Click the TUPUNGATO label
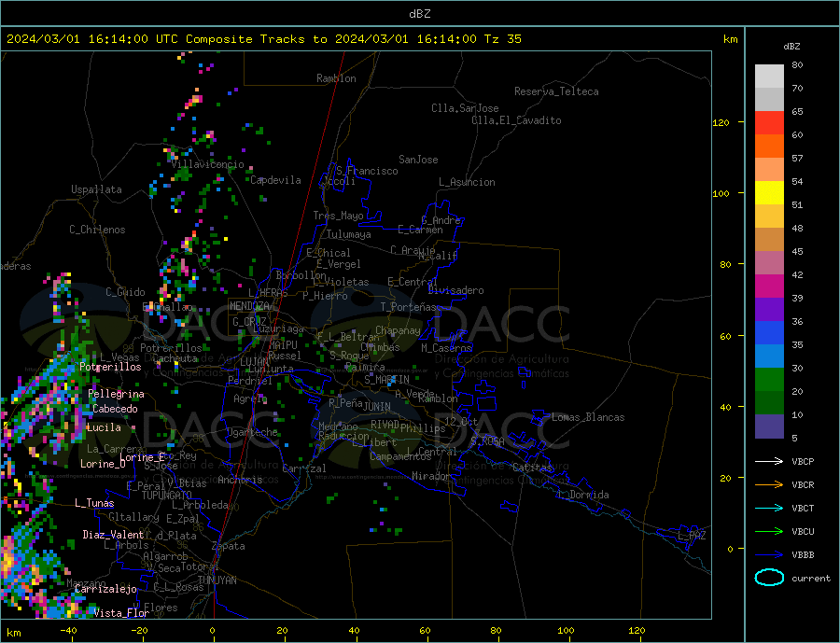The height and width of the screenshot is (643, 840). [x=166, y=496]
